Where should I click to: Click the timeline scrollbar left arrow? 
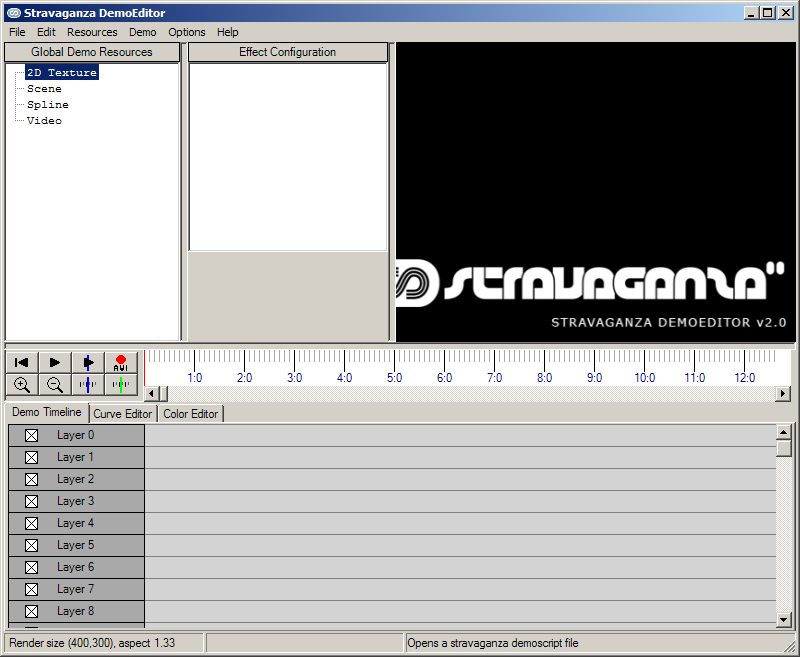coord(151,394)
